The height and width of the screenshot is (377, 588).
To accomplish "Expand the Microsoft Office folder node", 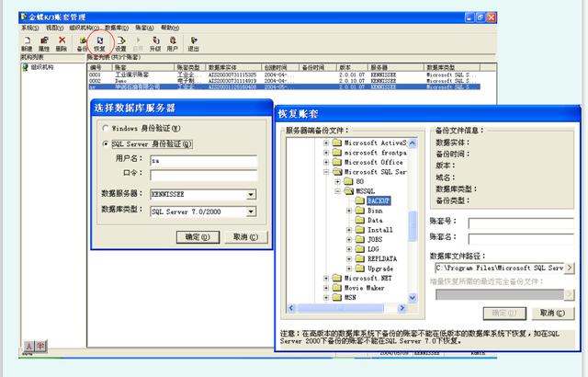I will click(326, 162).
